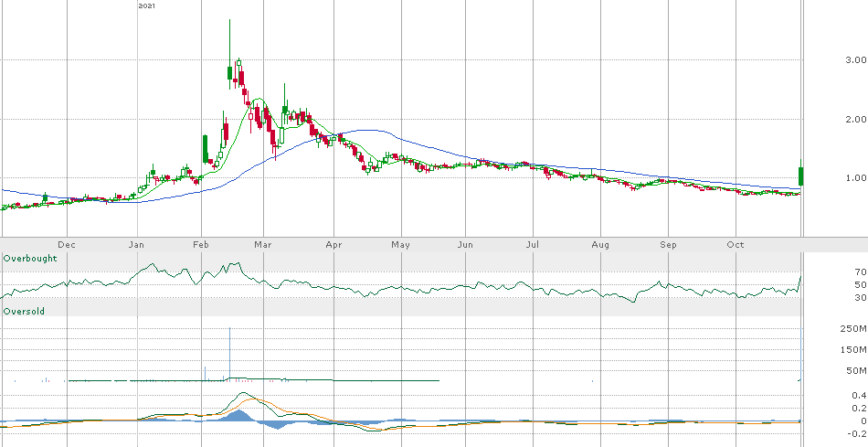This screenshot has width=868, height=447.
Task: Click the Mar month label on the time axis
Action: coord(263,245)
